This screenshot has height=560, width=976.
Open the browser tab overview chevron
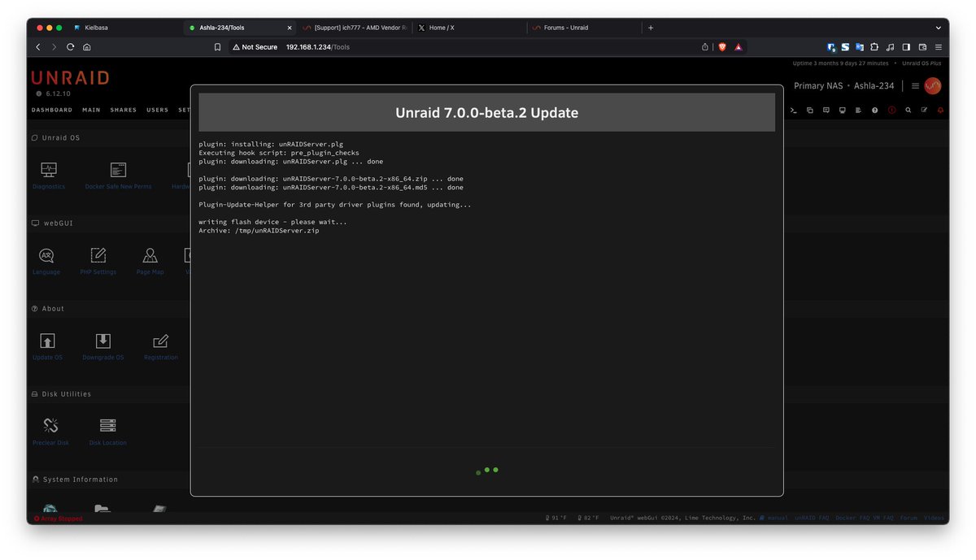click(x=939, y=27)
